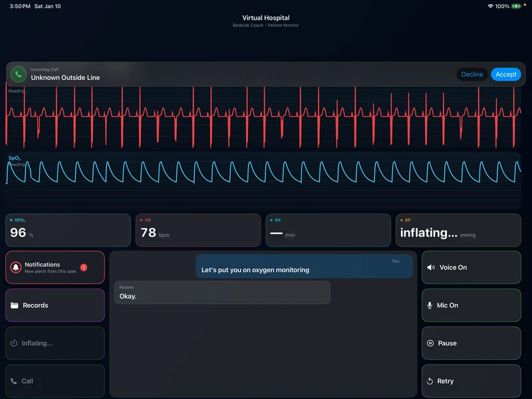Screen dimensions: 532x399
Task: Tap the phone handset icon beside Call
Action: coord(14,381)
